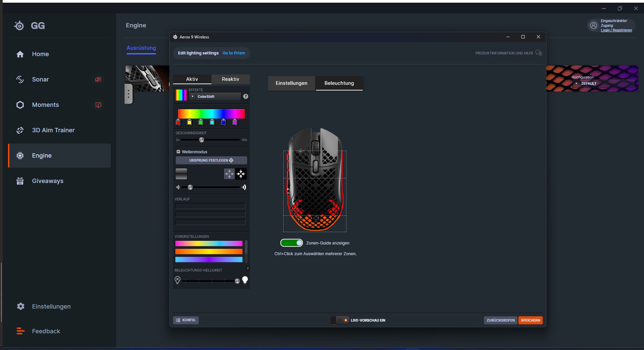
Task: Click the disabled capture icon beside Moments
Action: click(98, 105)
